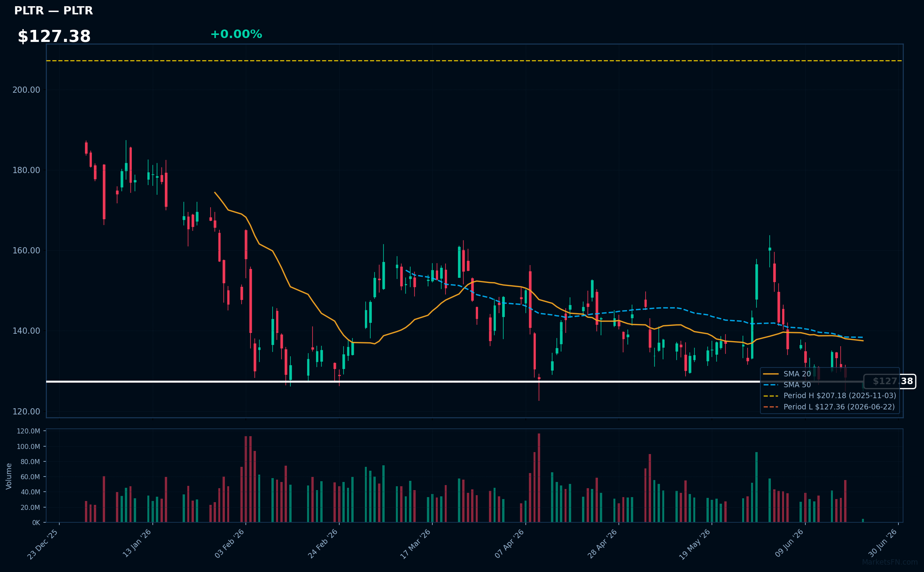
Task: Select the $127.38 headline price
Action: click(x=54, y=36)
